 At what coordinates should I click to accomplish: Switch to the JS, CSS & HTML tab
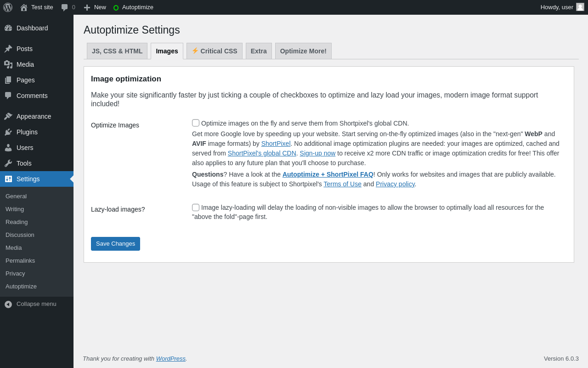pos(117,51)
